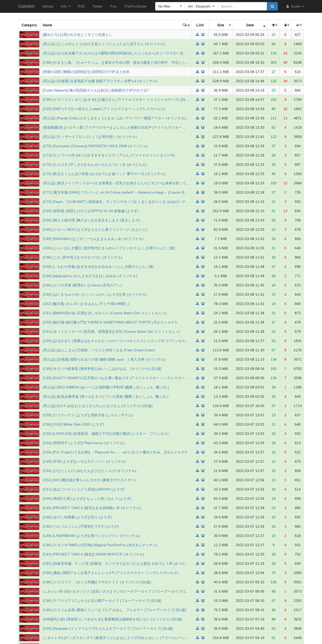Download torrent file for the 127.6 MiB entry

point(197,137)
